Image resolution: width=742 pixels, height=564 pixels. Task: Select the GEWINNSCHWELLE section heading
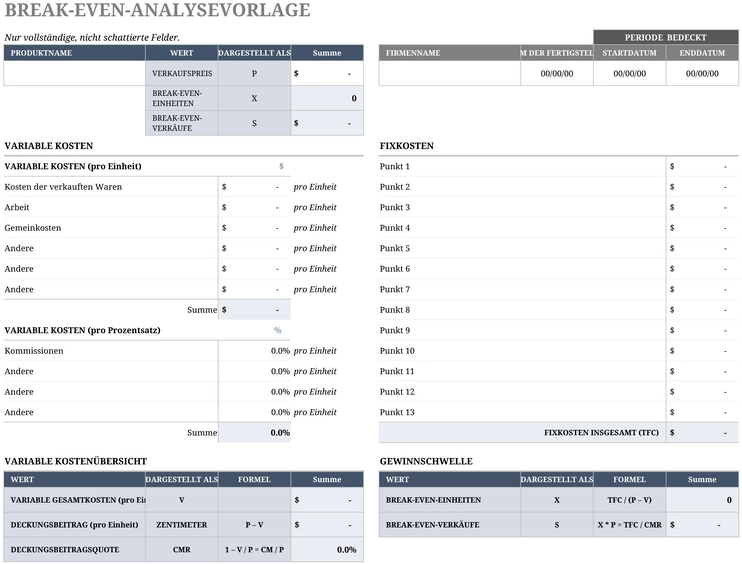coord(426,461)
